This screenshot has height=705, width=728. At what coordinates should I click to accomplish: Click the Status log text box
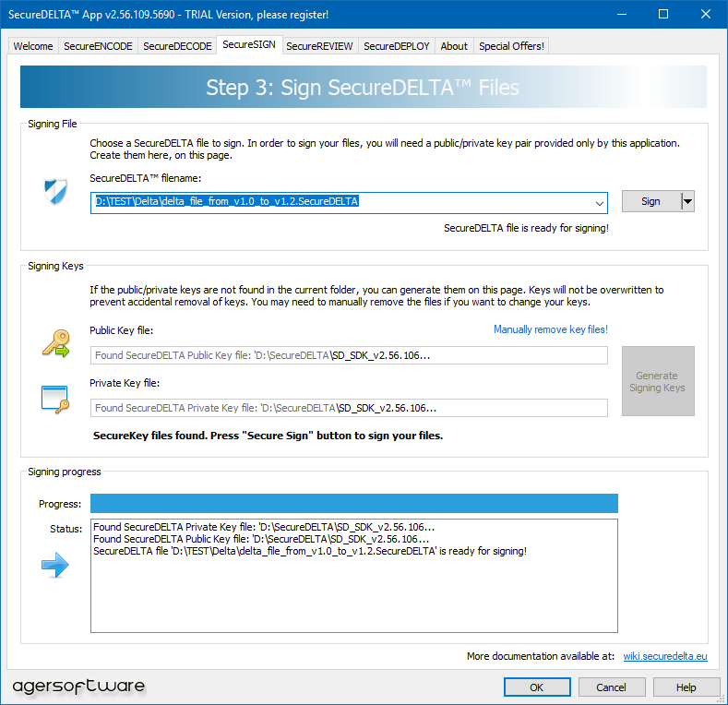coord(353,576)
